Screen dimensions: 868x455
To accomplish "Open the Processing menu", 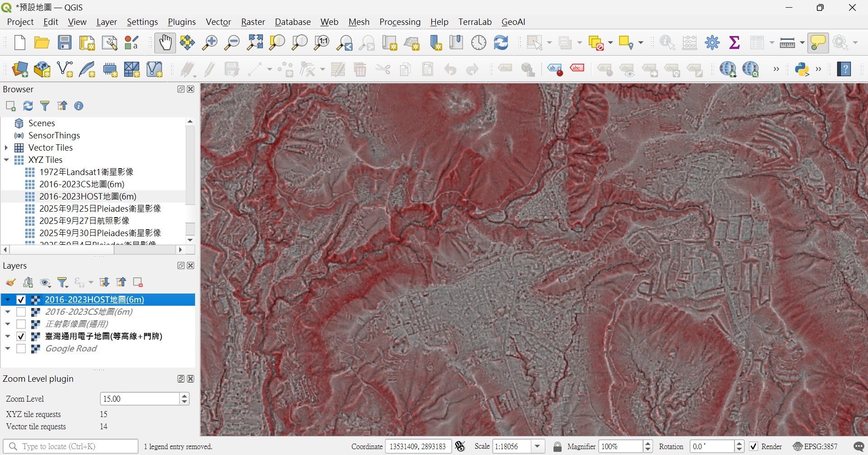I will tap(400, 22).
